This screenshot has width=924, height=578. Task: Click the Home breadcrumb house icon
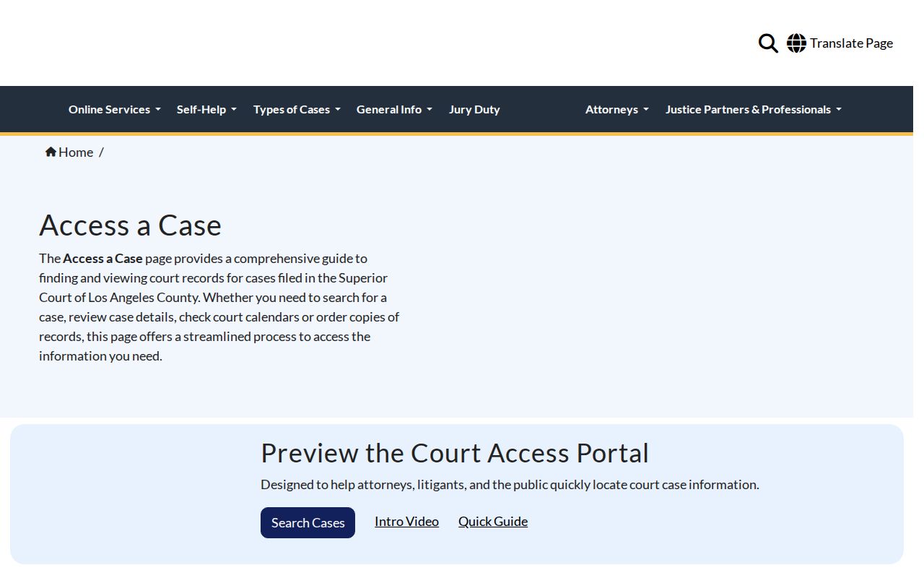[51, 152]
